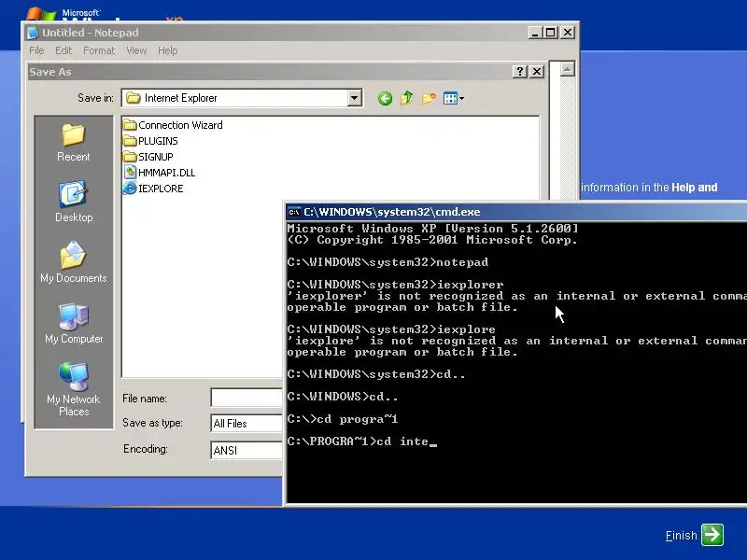Create a new folder in Save As
Image resolution: width=747 pixels, height=560 pixels.
coord(429,98)
